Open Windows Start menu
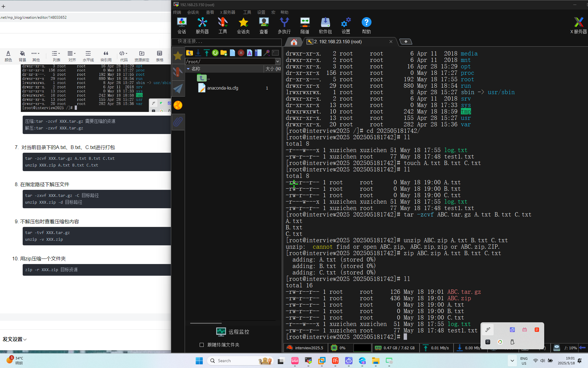This screenshot has height=368, width=588. 199,361
